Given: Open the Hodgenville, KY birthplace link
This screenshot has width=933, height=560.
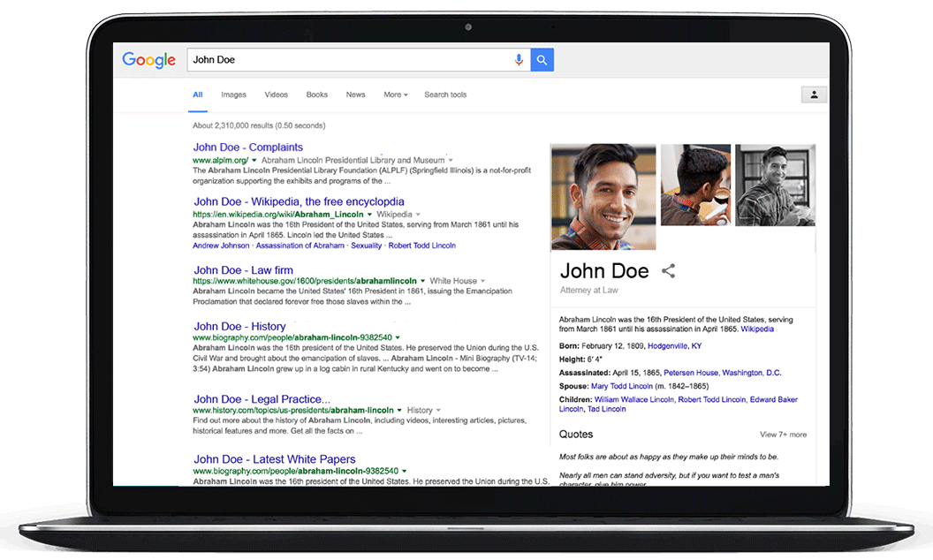Looking at the screenshot, I should (x=674, y=345).
